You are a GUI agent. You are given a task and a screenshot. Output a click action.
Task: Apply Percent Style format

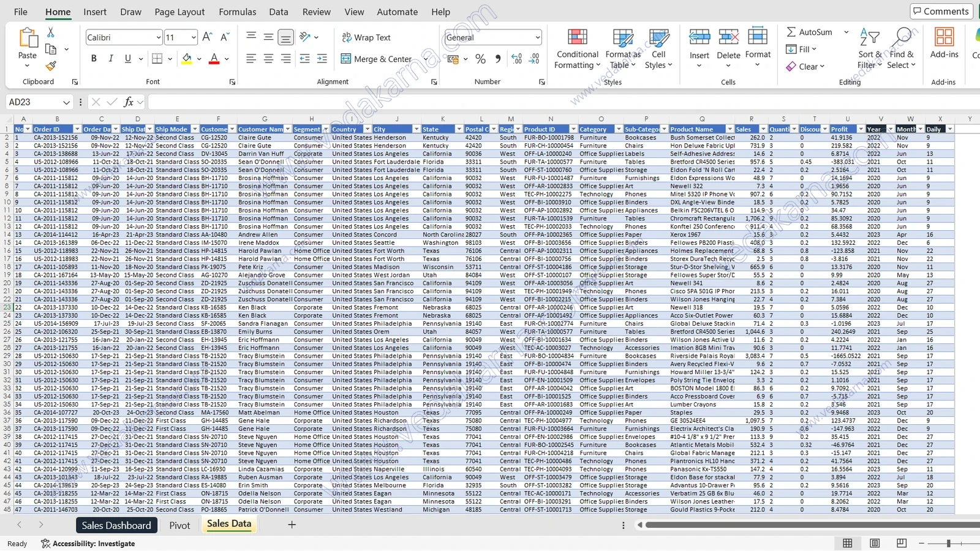tap(480, 59)
